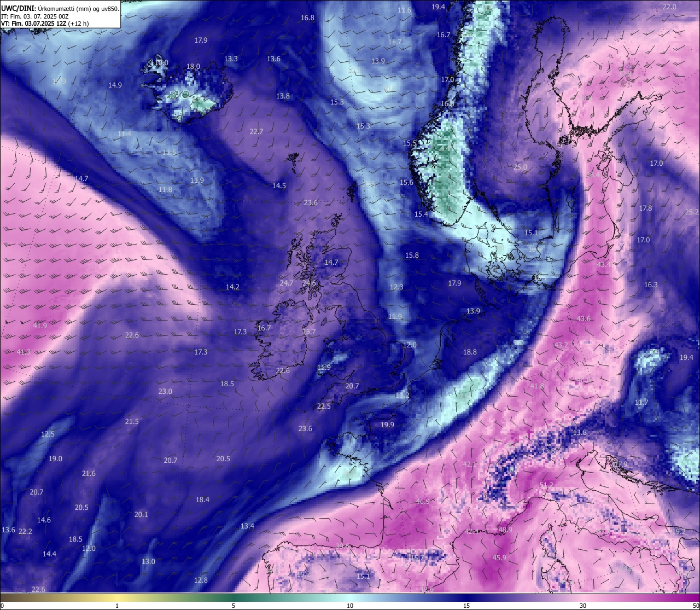Select the 11.8 value south of Iceland
This screenshot has height=610, width=700.
(165, 189)
